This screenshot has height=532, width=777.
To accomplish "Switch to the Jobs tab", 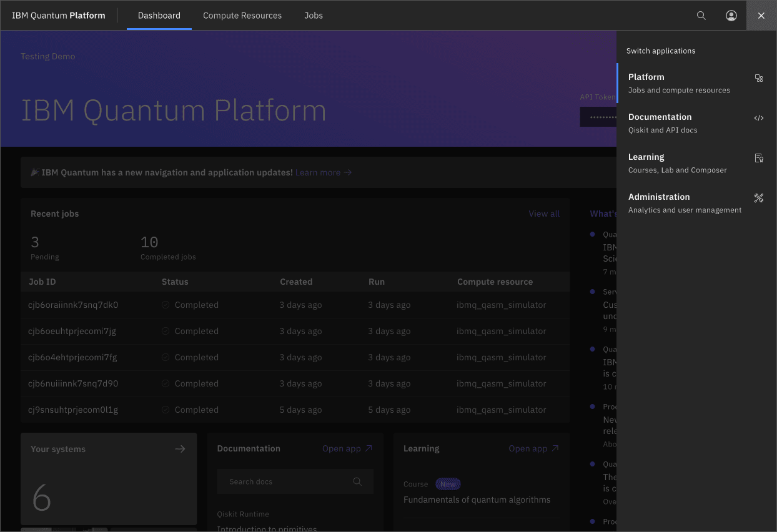I will coord(314,16).
